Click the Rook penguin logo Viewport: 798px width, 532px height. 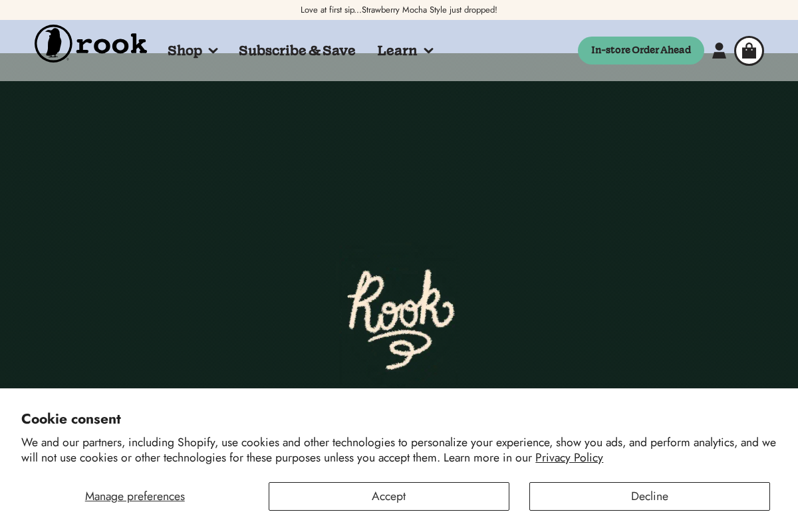90,43
